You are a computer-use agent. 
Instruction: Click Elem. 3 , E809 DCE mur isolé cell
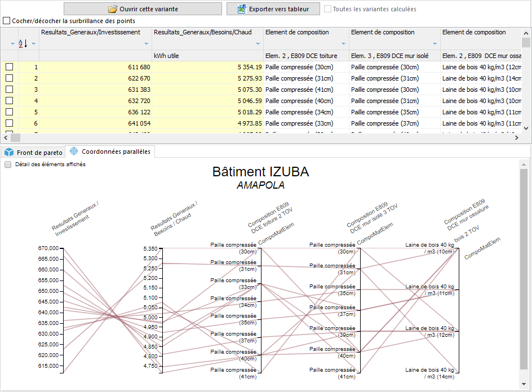pyautogui.click(x=394, y=56)
